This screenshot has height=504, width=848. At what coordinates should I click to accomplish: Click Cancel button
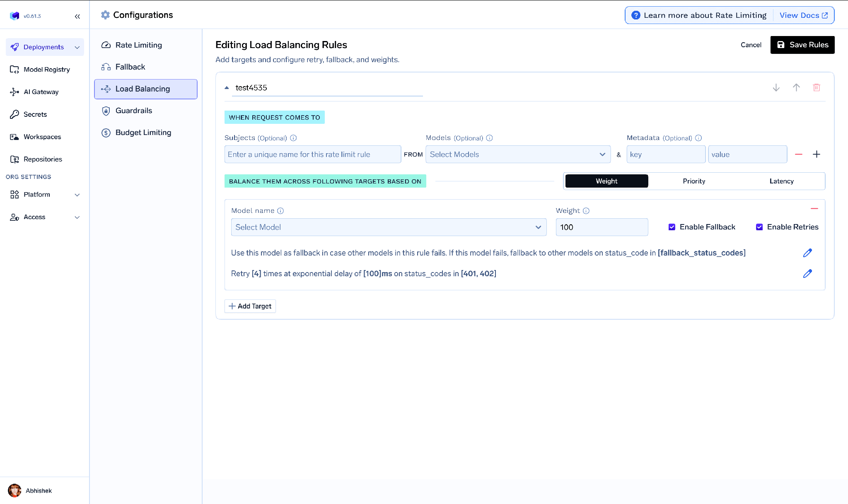pyautogui.click(x=751, y=45)
